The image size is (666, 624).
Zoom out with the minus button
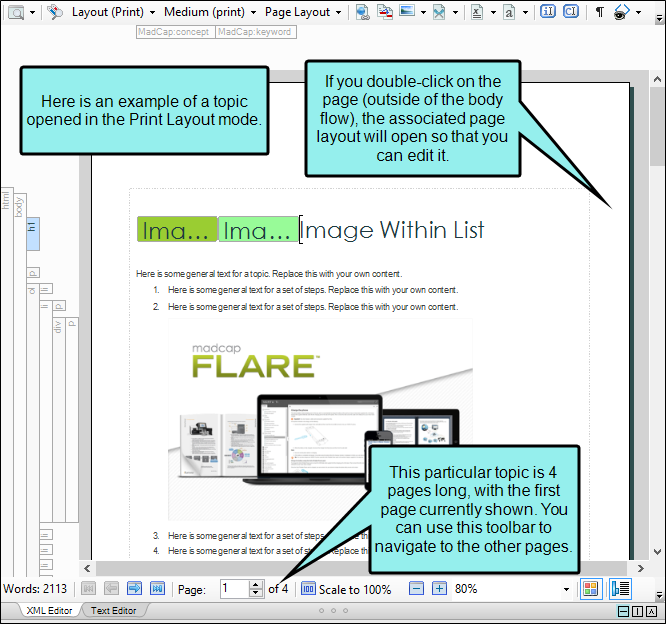[416, 589]
